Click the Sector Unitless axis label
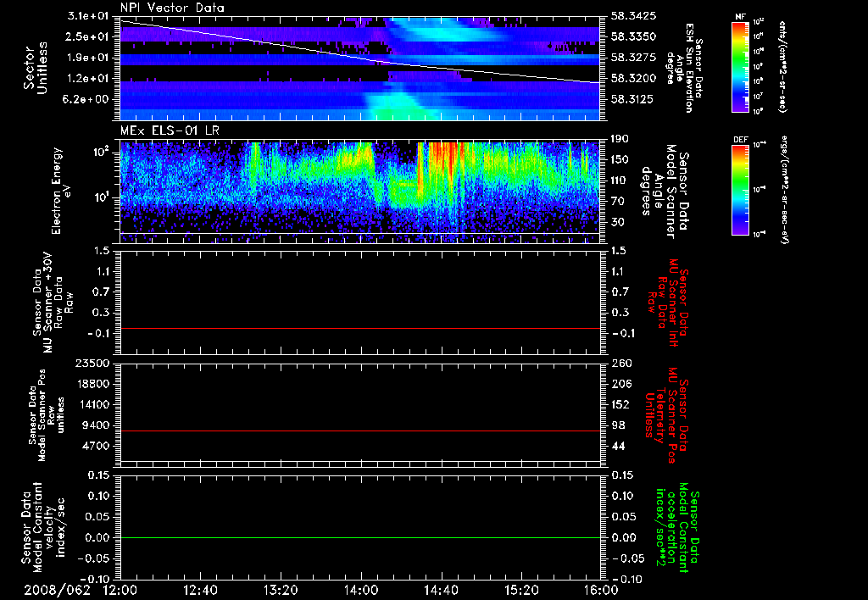 click(34, 68)
